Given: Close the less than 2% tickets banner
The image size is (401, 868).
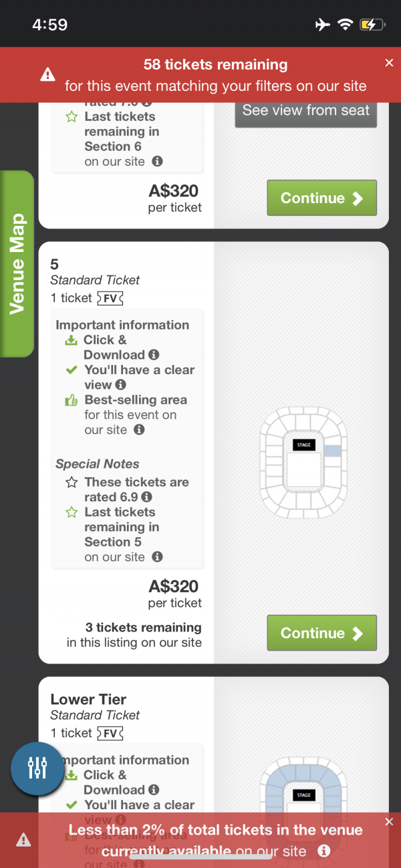Looking at the screenshot, I should (390, 822).
